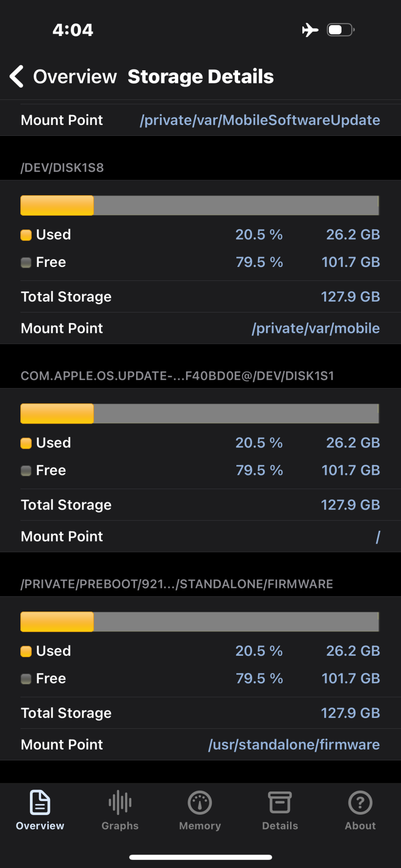Tap the 4:04 status bar clock
401x868 pixels.
(73, 30)
